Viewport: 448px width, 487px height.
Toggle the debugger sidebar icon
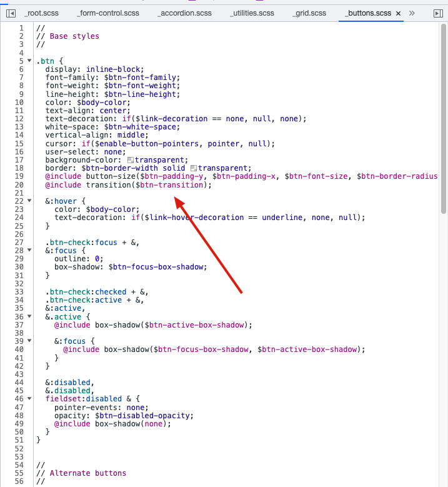point(438,13)
